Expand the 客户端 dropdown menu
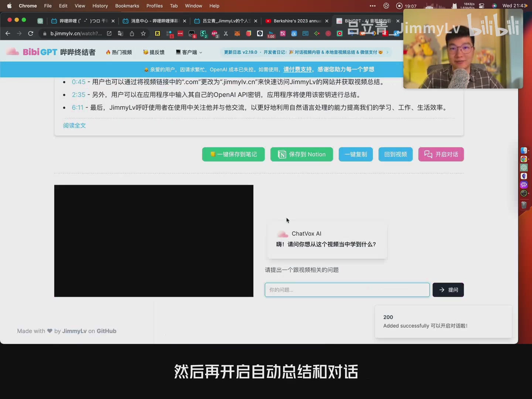Screen dimensions: 532x399 click(x=189, y=52)
